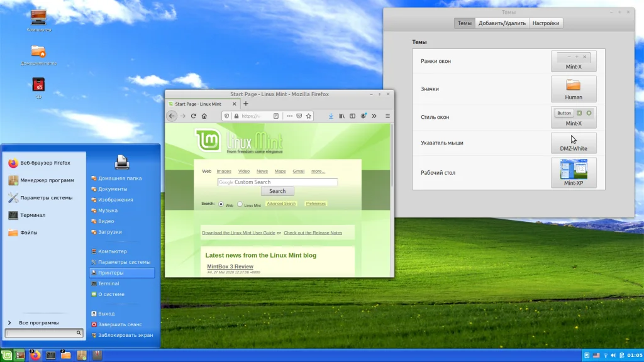Click the Google Custom Search field
The image size is (644, 362).
[277, 182]
